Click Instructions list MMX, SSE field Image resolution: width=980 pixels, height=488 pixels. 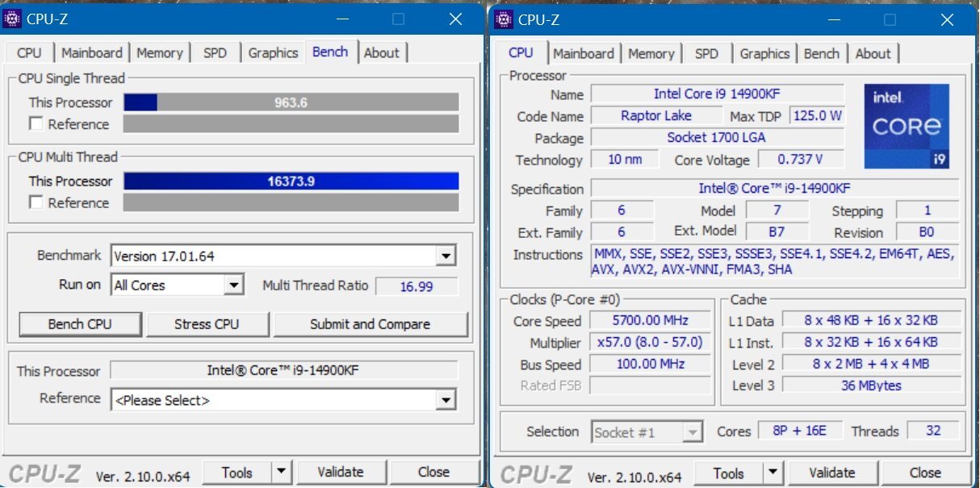pyautogui.click(x=774, y=262)
